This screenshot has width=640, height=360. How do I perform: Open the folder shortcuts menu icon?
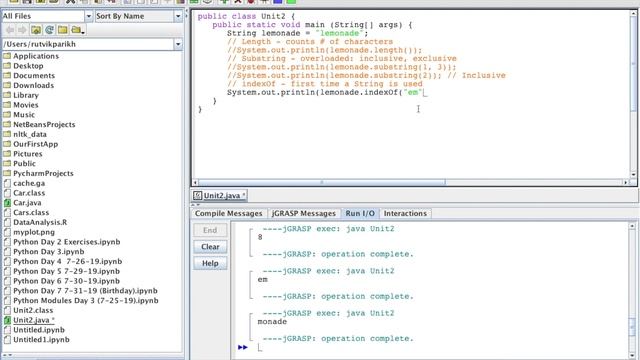[x=77, y=30]
